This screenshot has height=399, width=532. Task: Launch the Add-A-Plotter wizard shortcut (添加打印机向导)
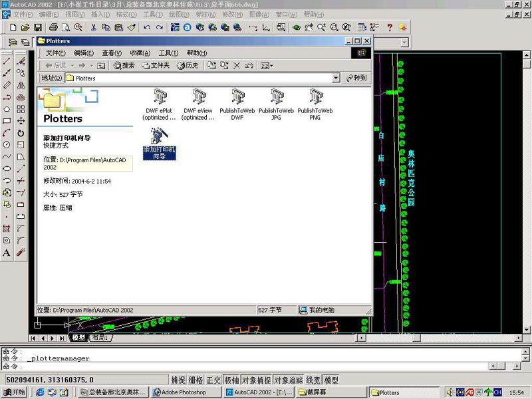159,143
